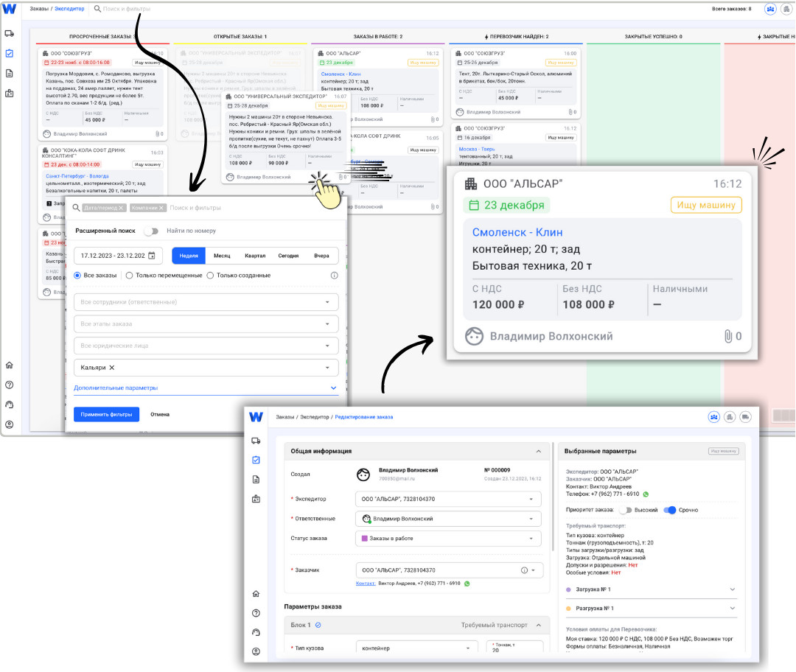Open ID badge icon in main board sidebar

9,94
